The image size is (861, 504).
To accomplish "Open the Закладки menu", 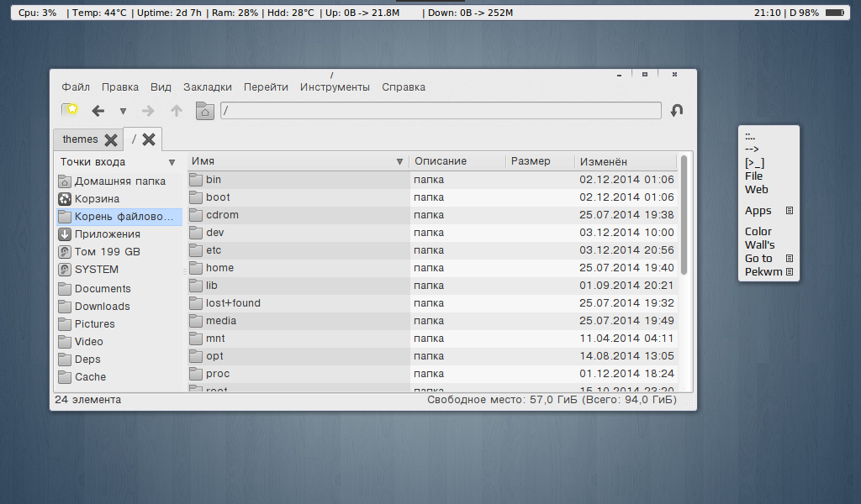I will point(208,87).
